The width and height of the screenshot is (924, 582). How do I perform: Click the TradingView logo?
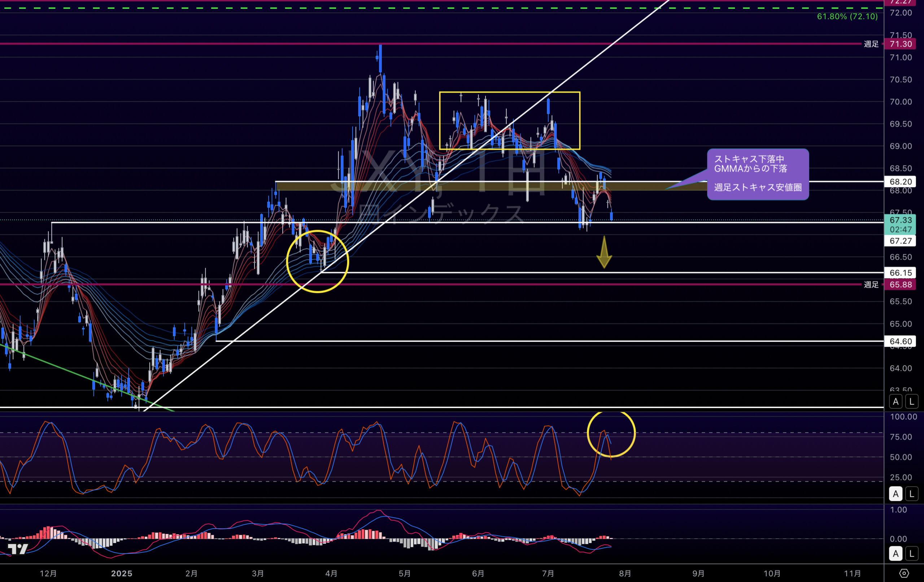(x=18, y=549)
